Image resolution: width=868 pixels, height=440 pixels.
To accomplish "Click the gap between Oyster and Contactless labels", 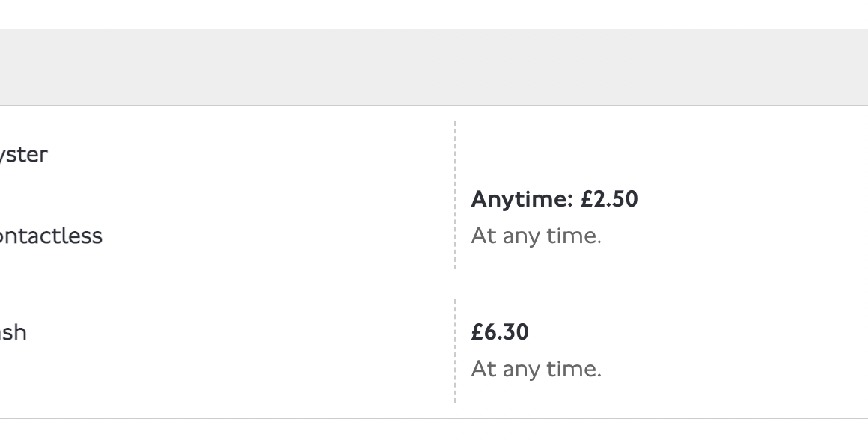I will point(45,195).
